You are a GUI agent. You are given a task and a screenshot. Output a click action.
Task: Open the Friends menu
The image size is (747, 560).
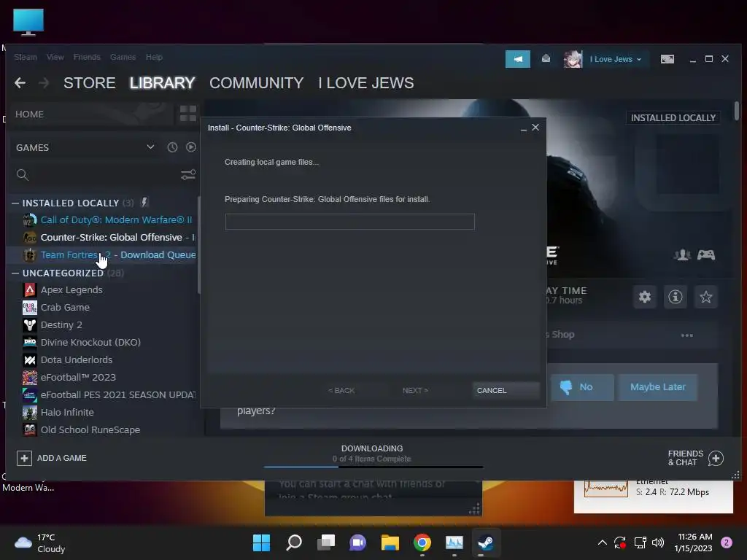point(87,57)
